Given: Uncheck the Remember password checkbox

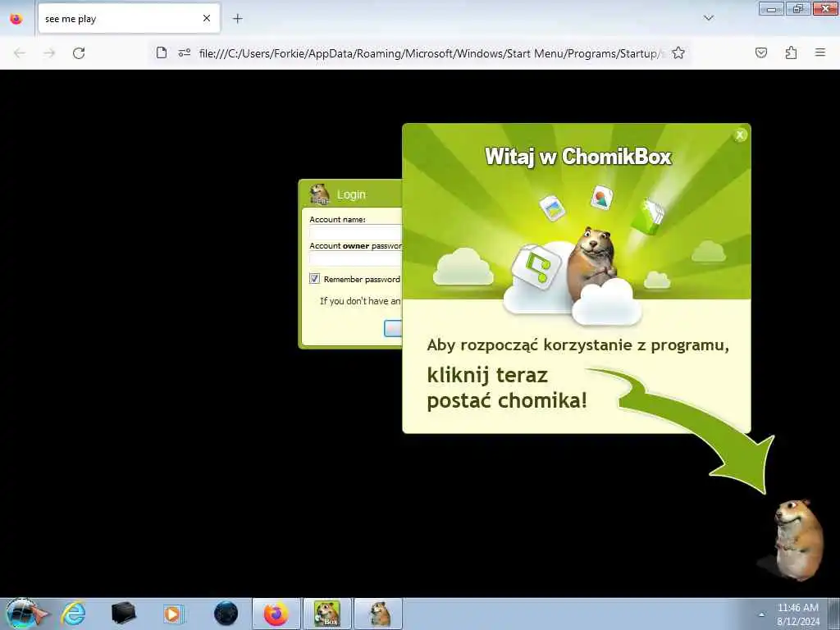Looking at the screenshot, I should pos(314,279).
